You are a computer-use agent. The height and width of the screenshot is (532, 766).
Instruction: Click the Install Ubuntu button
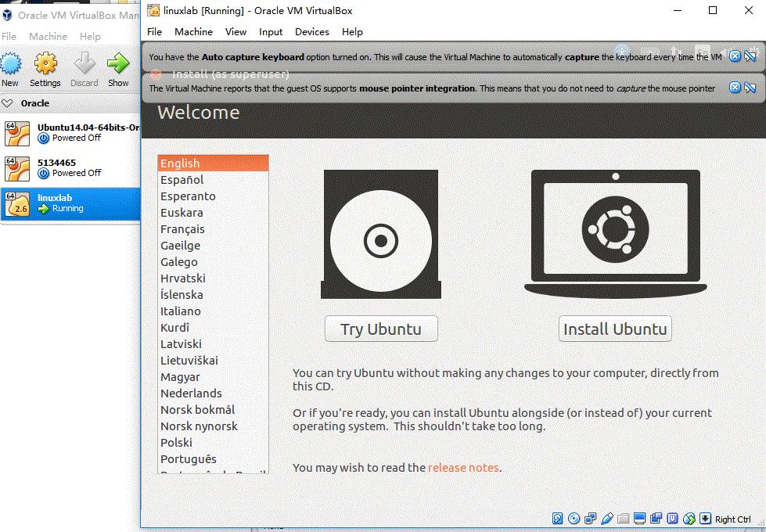(615, 329)
